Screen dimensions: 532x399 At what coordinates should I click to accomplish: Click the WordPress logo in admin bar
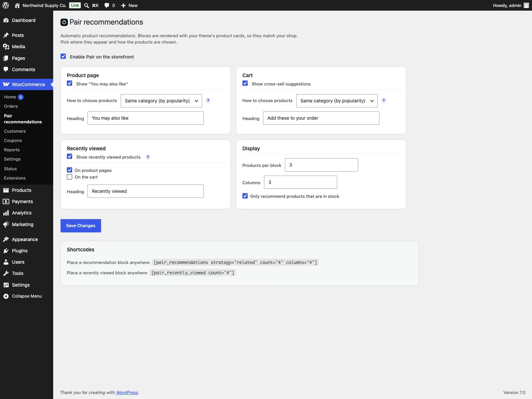click(6, 5)
